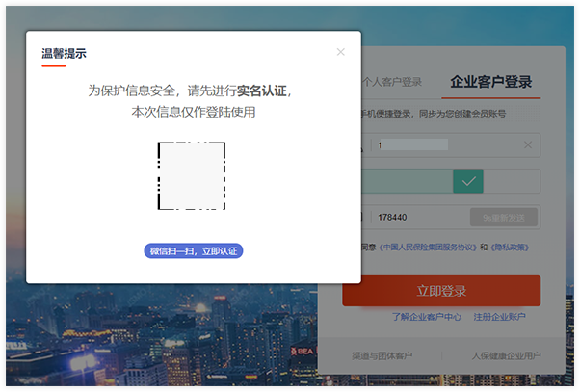Open 注册企业账户 link
This screenshot has height=392, width=580.
(499, 317)
